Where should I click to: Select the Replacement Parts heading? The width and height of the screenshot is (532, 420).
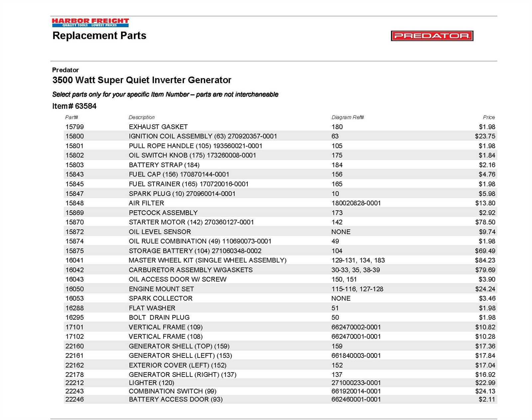99,36
